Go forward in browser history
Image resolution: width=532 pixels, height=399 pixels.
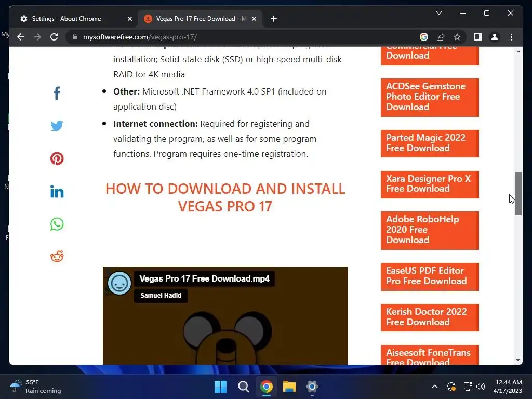(x=37, y=37)
